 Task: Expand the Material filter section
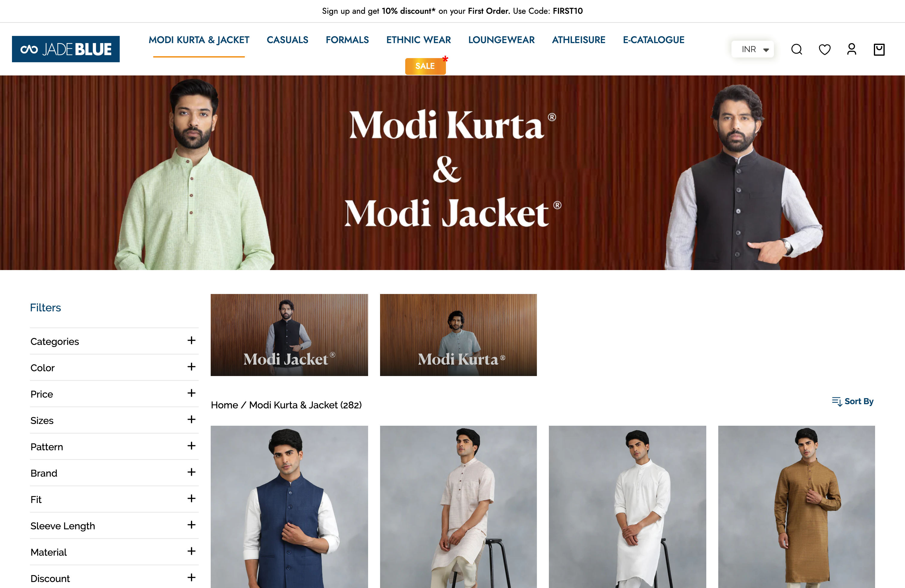pos(190,552)
